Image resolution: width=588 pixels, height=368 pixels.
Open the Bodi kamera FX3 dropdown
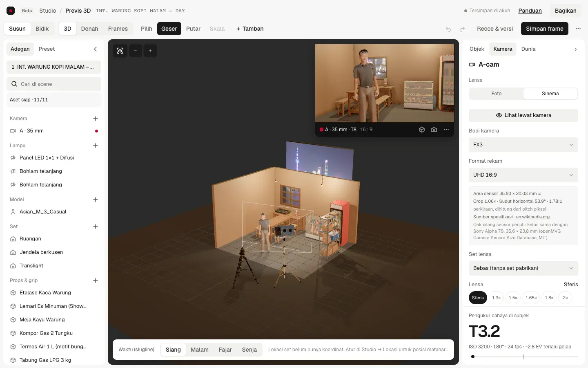tap(523, 145)
